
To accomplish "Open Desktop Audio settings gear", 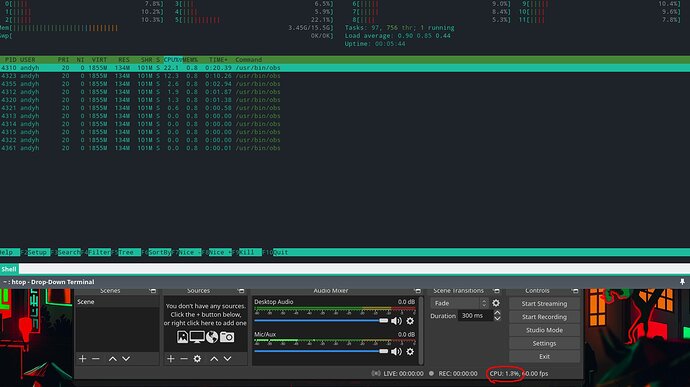I will [x=410, y=321].
